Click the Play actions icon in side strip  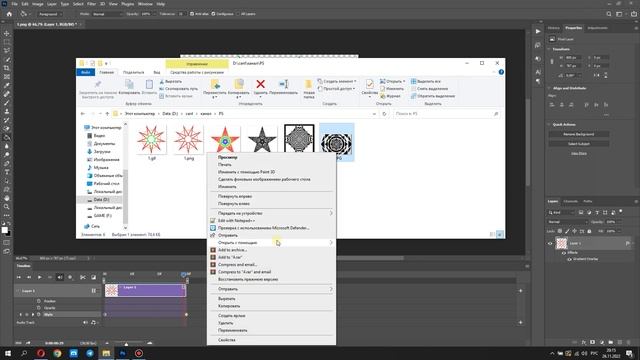click(x=538, y=31)
